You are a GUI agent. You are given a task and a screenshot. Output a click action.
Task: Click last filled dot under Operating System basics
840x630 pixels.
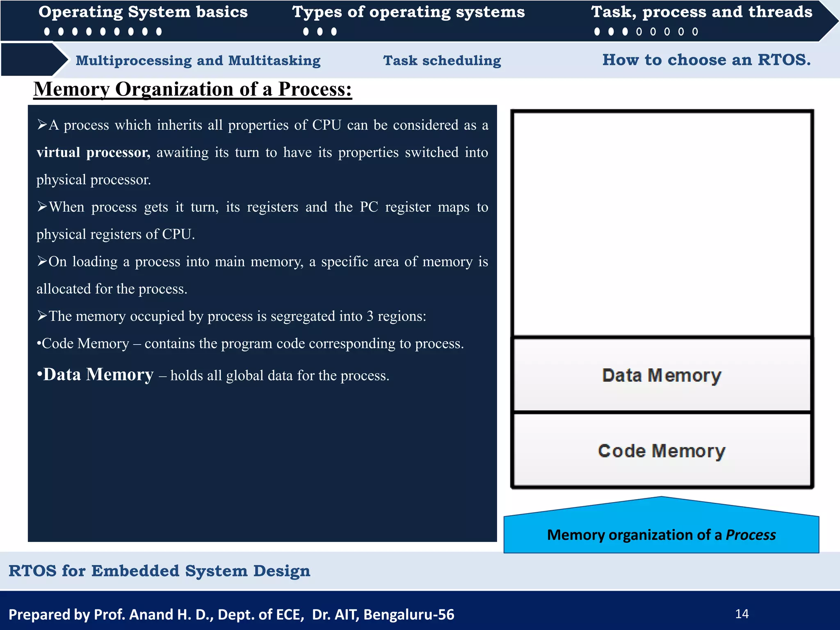pyautogui.click(x=159, y=32)
